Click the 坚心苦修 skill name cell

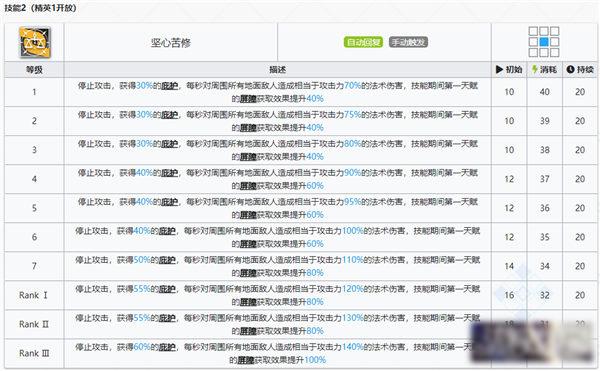(171, 42)
